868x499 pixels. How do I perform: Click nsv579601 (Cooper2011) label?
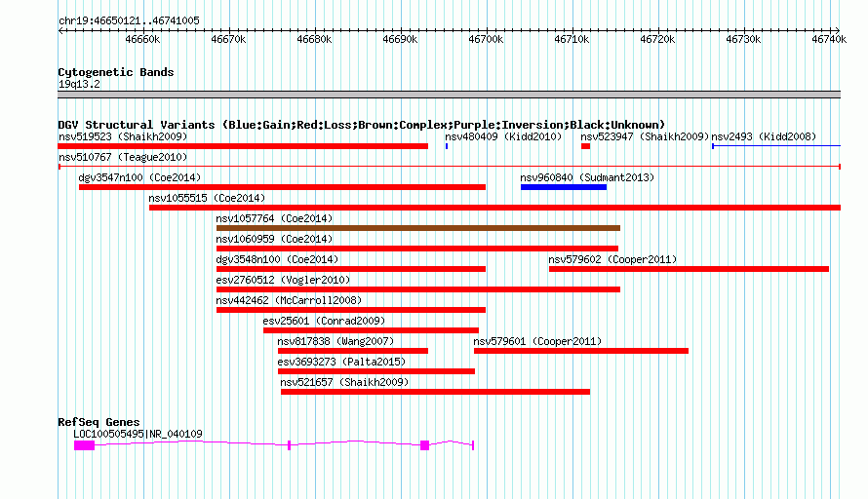pos(537,341)
